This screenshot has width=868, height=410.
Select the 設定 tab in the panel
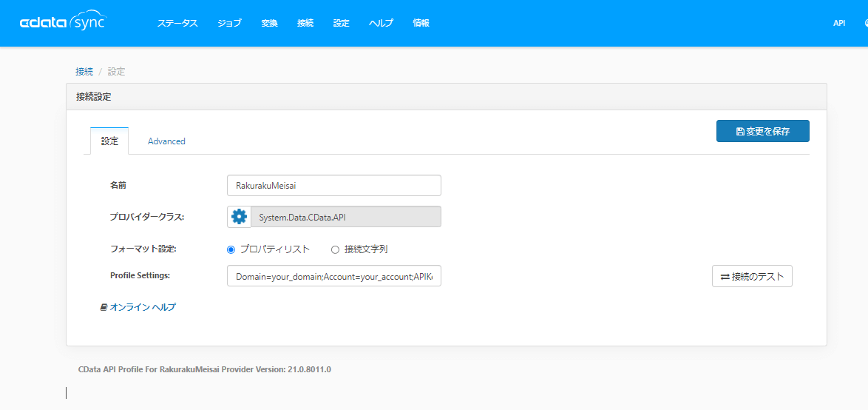(109, 141)
